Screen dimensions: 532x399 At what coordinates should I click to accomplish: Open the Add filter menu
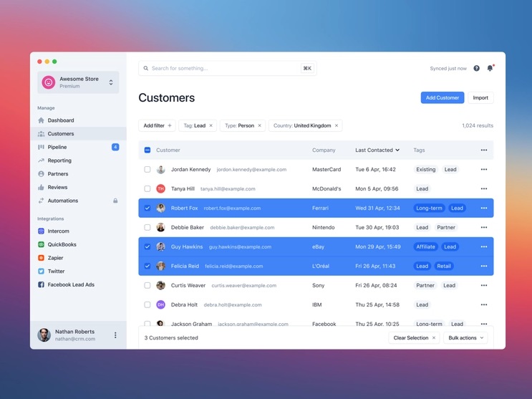pyautogui.click(x=157, y=125)
